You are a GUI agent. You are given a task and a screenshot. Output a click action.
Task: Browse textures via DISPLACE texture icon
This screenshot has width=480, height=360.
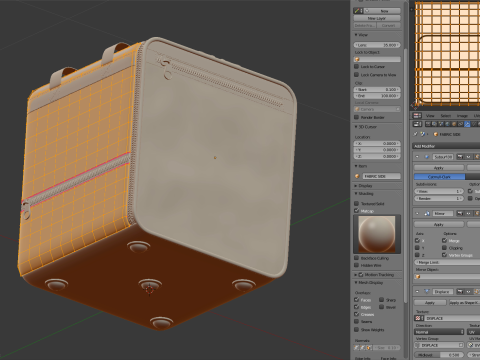point(419,318)
